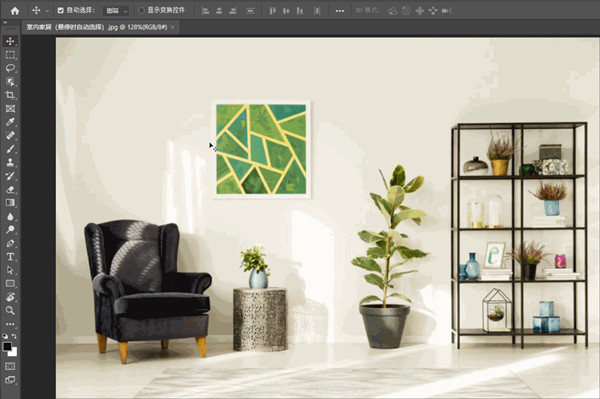Screen dimensions: 600x399
Task: Open the Auto-Select layer/group dropdown
Action: pos(116,11)
